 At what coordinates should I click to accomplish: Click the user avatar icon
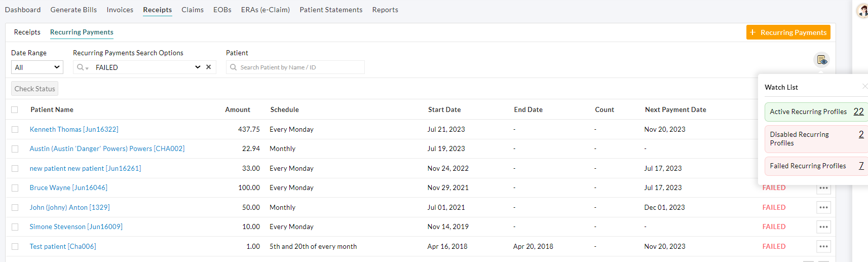pyautogui.click(x=862, y=11)
